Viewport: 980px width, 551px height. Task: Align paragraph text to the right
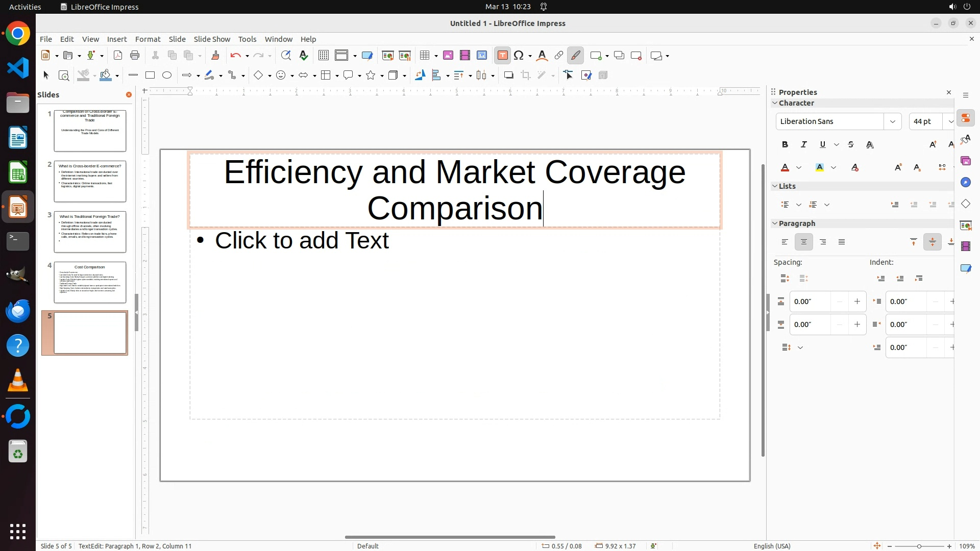click(823, 242)
